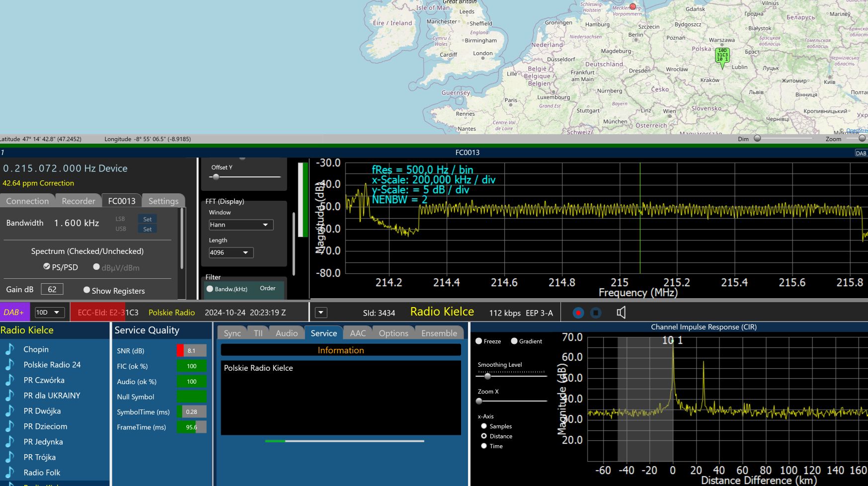The height and width of the screenshot is (486, 868).
Task: Switch to the Ensemble tab
Action: coord(439,333)
